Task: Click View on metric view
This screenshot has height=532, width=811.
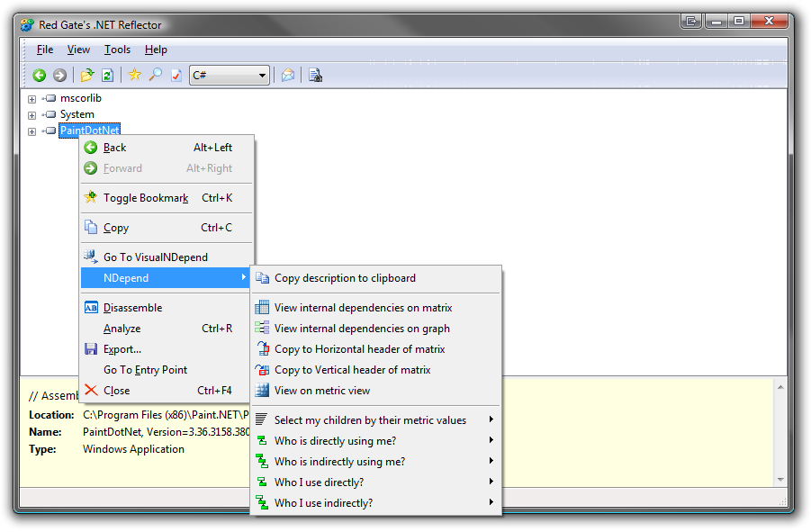Action: 376,391
